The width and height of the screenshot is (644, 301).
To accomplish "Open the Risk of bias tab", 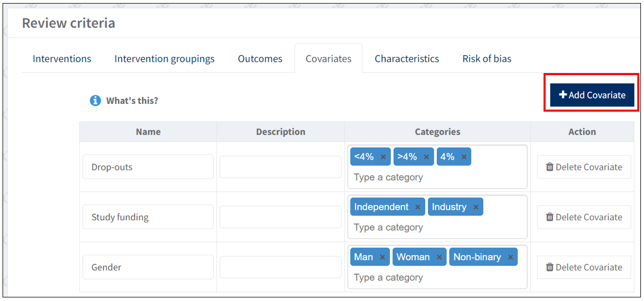I will click(486, 59).
